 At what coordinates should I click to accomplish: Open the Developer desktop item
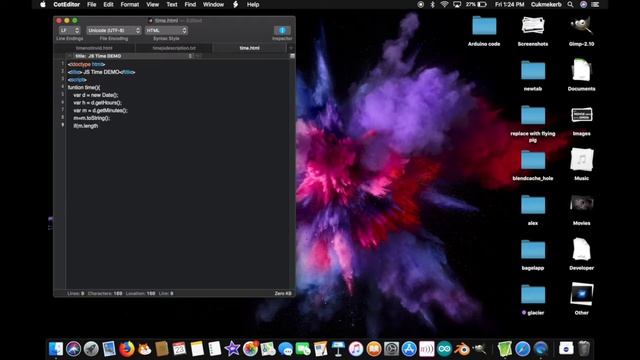coord(581,249)
